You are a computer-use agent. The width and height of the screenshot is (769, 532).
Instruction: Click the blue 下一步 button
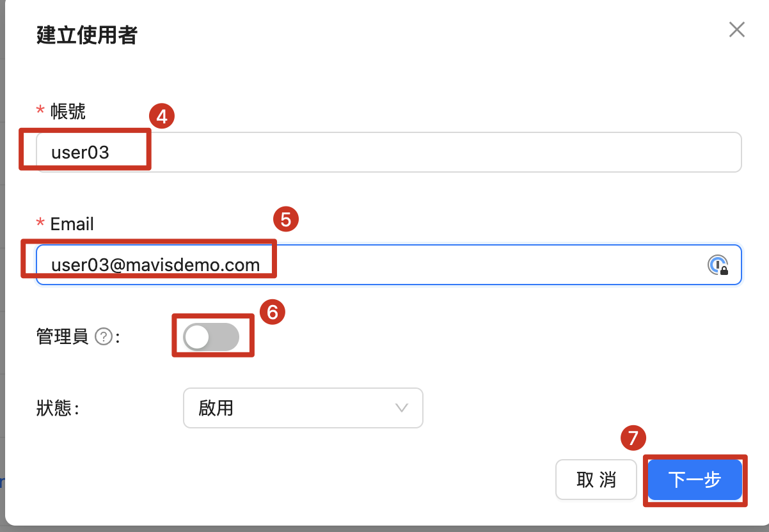[695, 480]
